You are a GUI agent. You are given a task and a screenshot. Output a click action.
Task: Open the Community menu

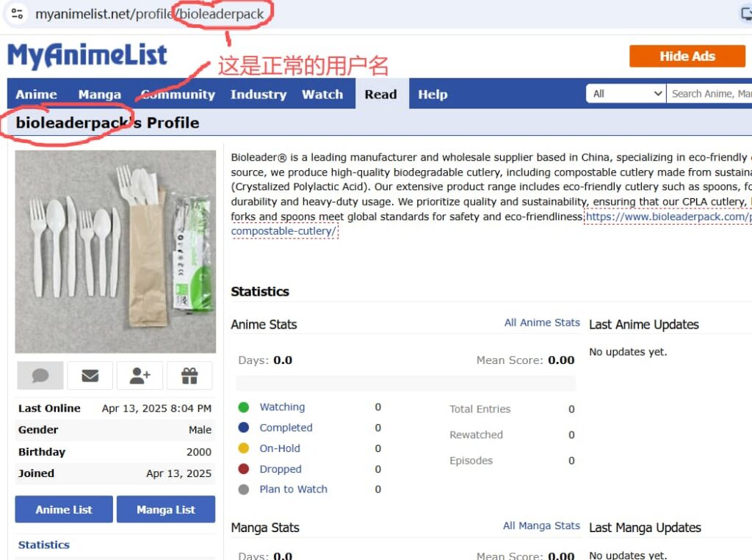(178, 94)
